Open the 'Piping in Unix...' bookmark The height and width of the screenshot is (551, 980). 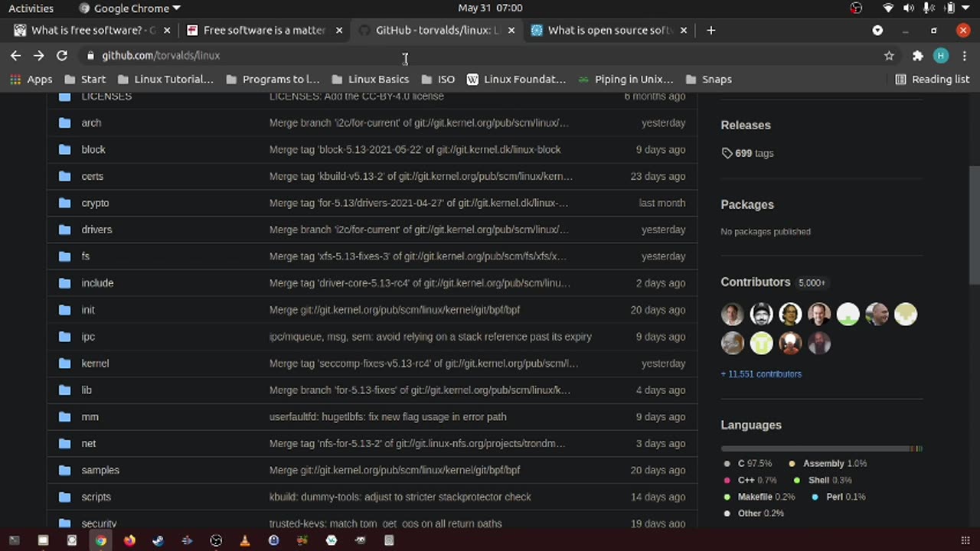point(626,79)
